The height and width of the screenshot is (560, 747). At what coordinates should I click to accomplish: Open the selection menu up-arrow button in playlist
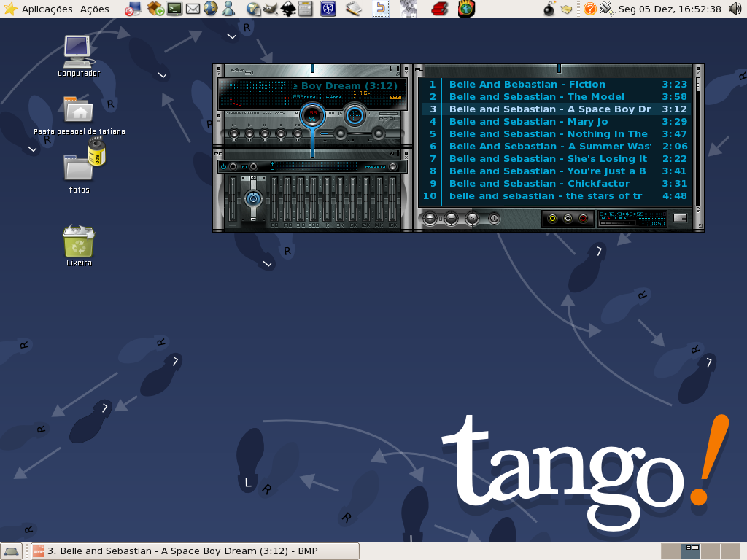coord(472,219)
